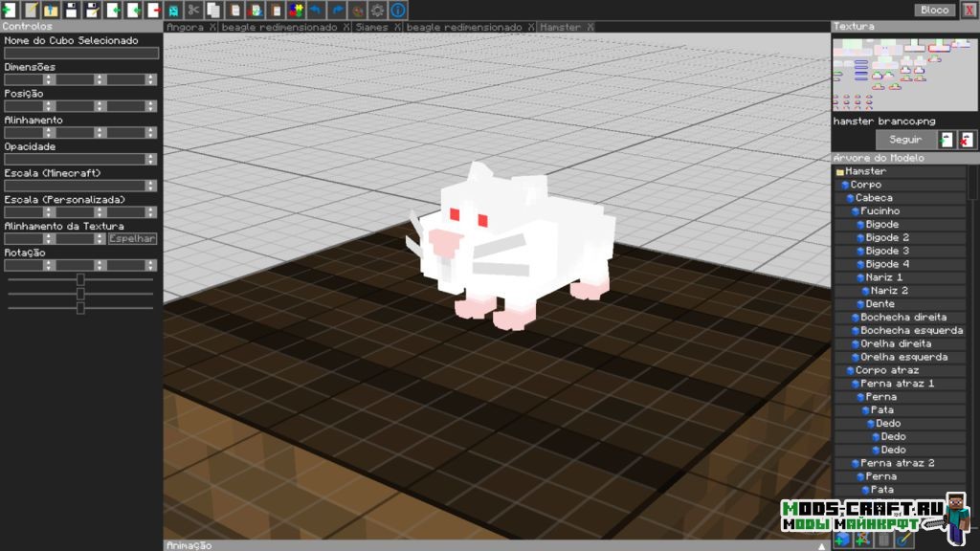Expand the Animação panel arrow
Viewport: 980px width, 551px height.
821,545
